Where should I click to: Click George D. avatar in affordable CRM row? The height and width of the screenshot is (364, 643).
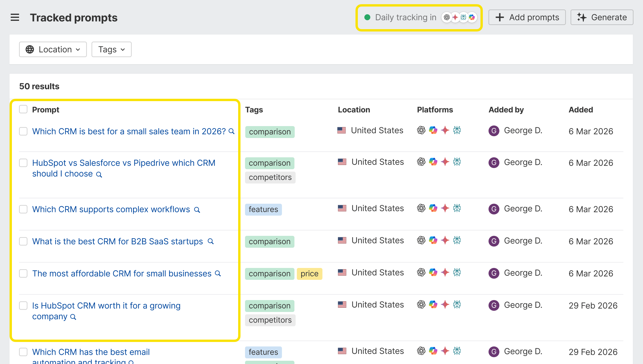[x=494, y=273]
